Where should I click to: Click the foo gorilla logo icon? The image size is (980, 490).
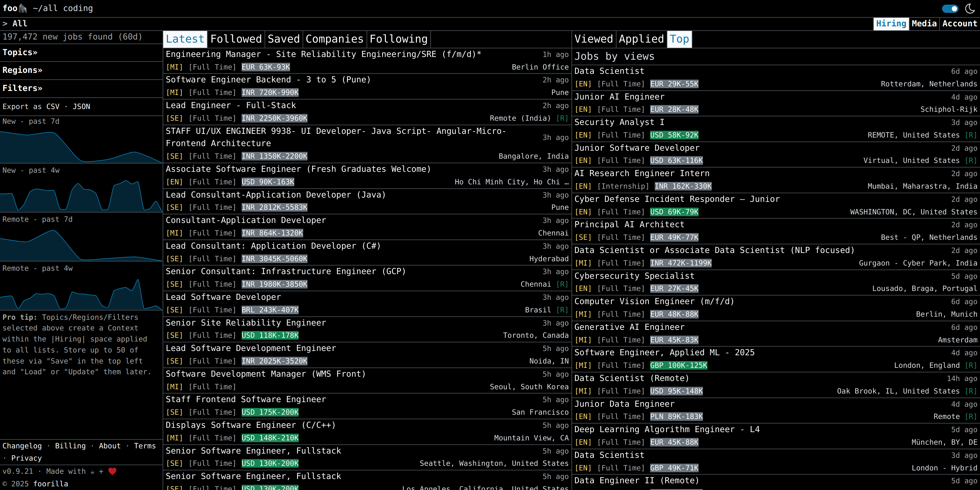tap(22, 8)
